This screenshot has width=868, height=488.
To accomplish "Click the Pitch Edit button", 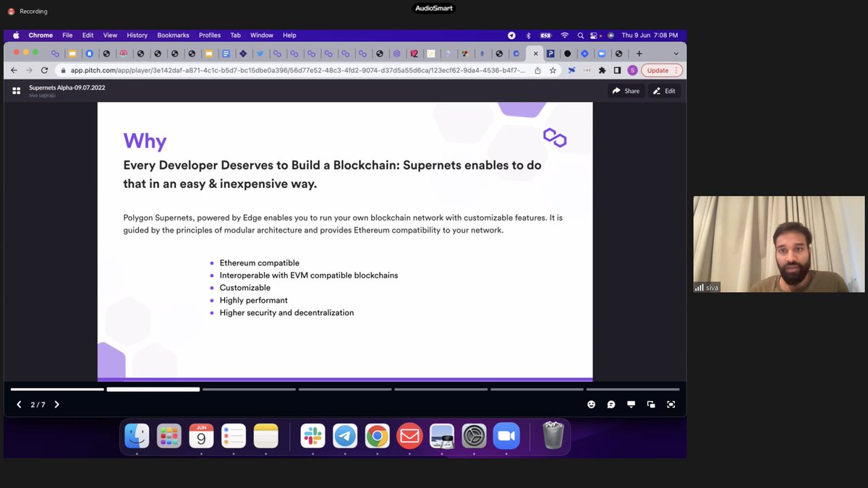I will 664,91.
